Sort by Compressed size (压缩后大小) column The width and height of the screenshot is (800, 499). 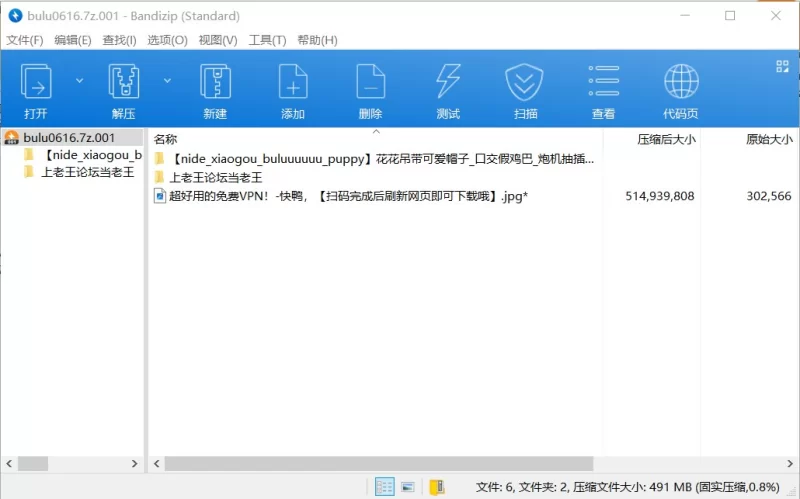(x=666, y=139)
